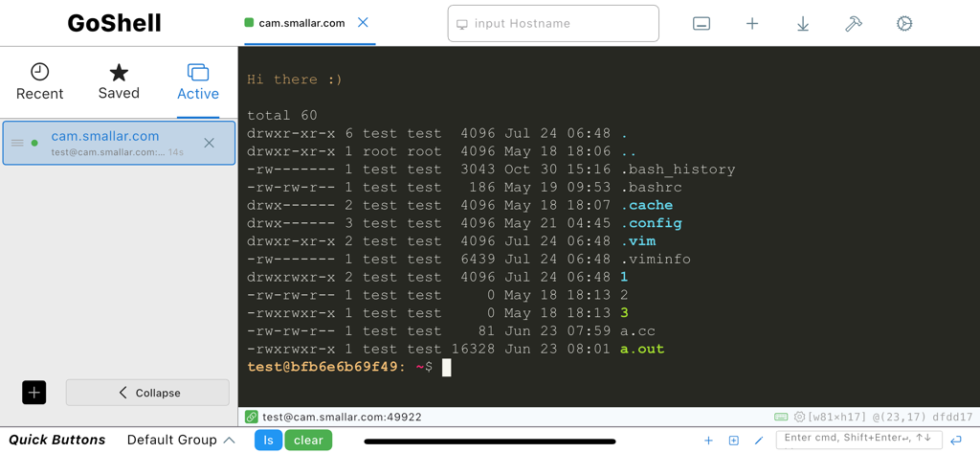Image resolution: width=980 pixels, height=453 pixels.
Task: Click the input Hostname field
Action: coord(553,24)
